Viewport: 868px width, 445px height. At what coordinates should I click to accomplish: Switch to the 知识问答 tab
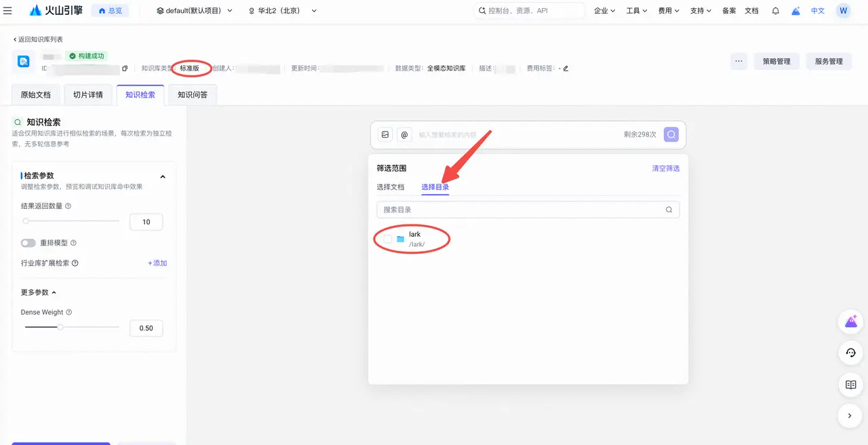[193, 95]
